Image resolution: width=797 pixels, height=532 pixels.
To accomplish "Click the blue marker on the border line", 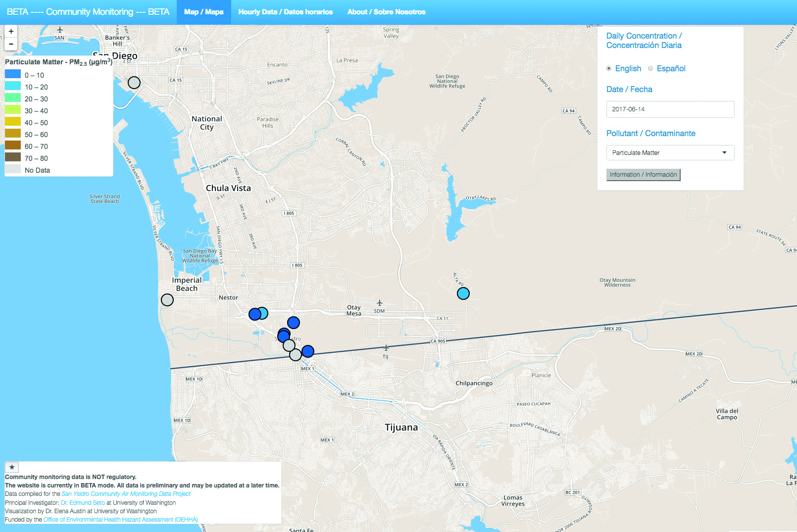I will pyautogui.click(x=308, y=351).
